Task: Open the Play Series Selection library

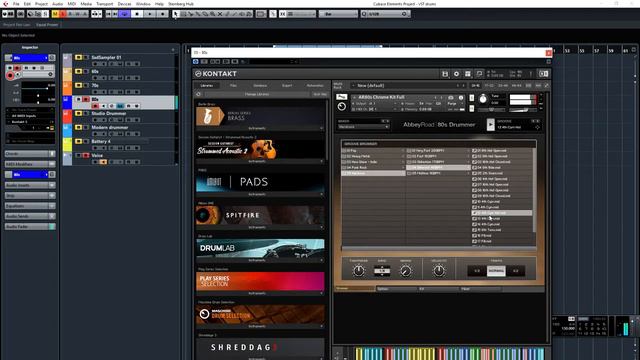Action: tap(260, 281)
